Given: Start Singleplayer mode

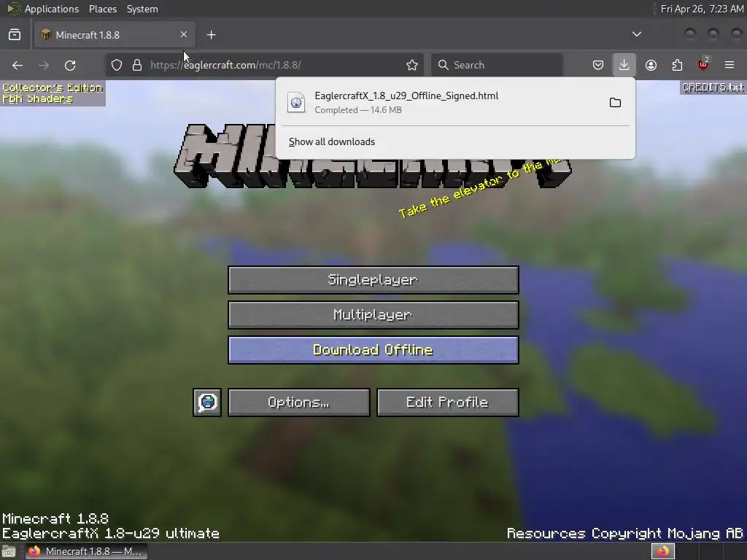Looking at the screenshot, I should click(x=373, y=280).
